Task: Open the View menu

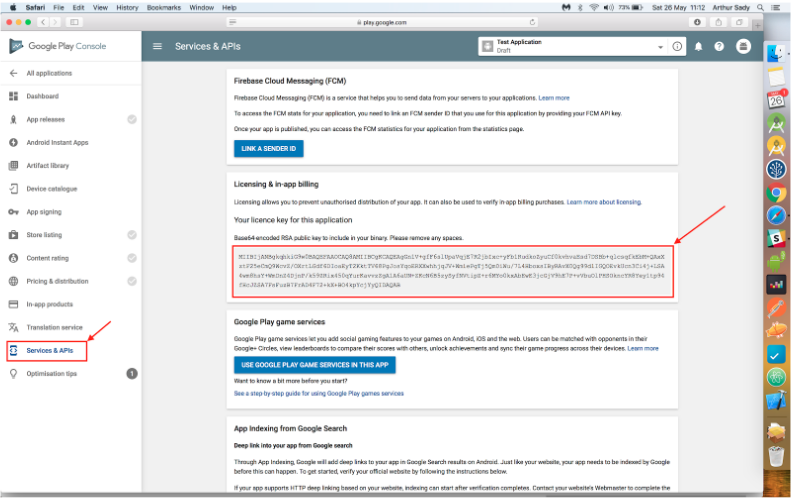Action: pos(100,8)
